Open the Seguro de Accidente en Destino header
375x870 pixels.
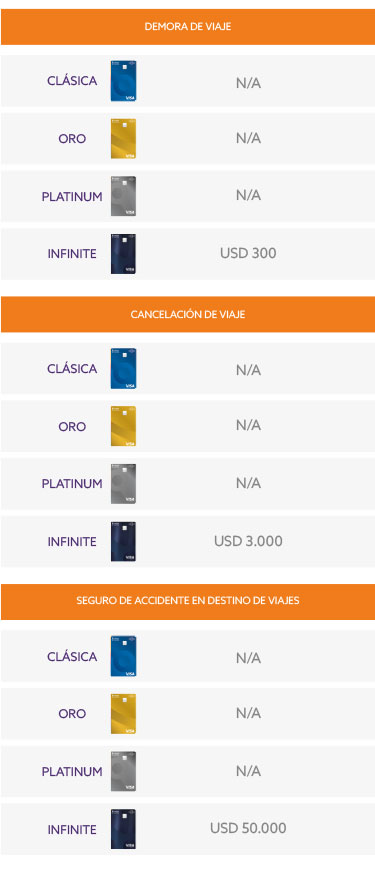[x=188, y=601]
